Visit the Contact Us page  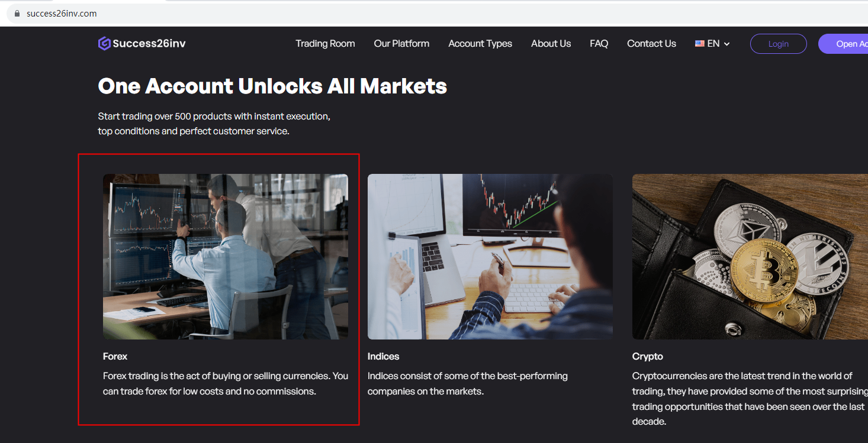651,44
